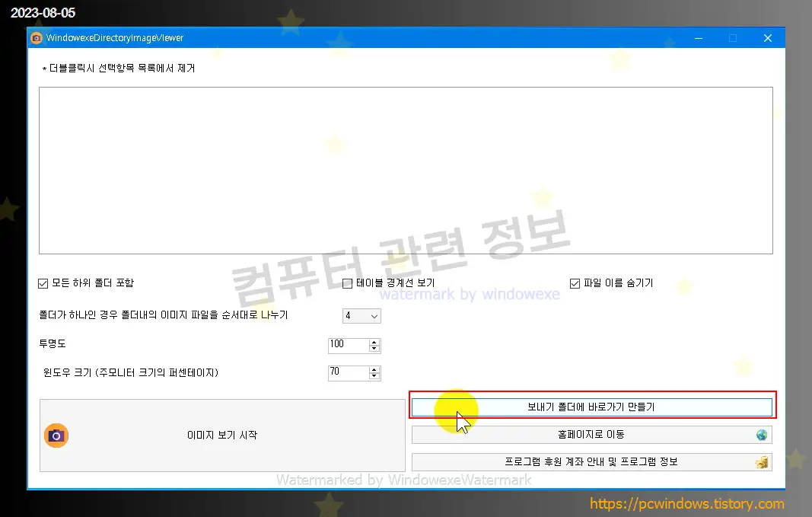Click the 투명도 label
Image resolution: width=812 pixels, height=517 pixels.
53,343
